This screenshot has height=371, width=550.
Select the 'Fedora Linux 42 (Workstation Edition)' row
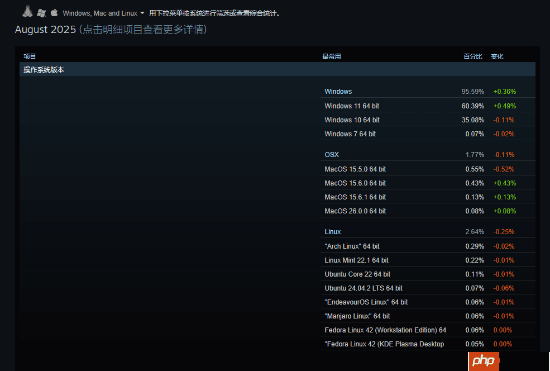click(428, 330)
